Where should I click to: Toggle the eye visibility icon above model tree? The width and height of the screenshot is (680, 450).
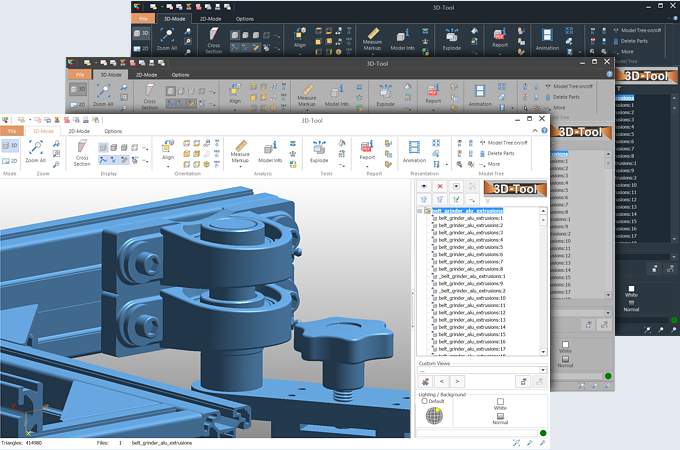(x=424, y=186)
